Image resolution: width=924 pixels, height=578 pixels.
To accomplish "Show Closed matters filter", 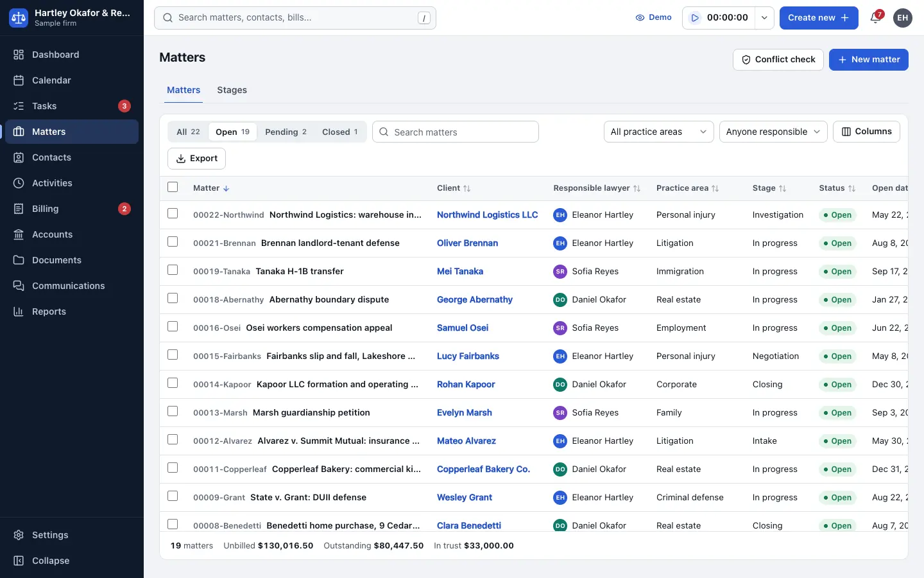I will coord(340,132).
